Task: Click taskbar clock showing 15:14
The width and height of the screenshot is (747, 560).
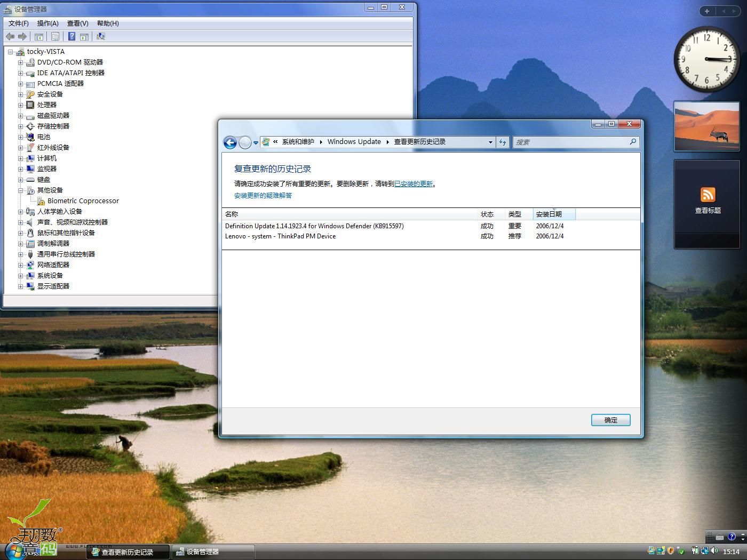Action: point(731,551)
